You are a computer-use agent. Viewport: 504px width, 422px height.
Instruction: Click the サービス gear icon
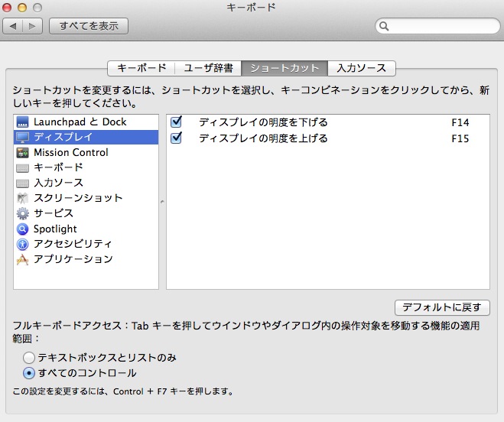click(x=22, y=213)
